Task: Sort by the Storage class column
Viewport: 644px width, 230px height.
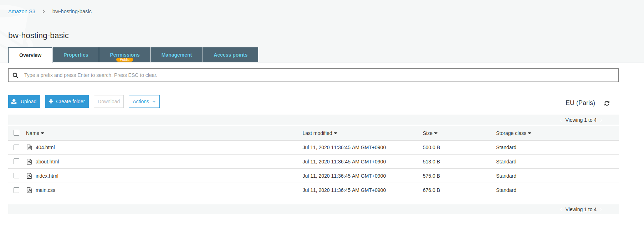Action: [513, 133]
